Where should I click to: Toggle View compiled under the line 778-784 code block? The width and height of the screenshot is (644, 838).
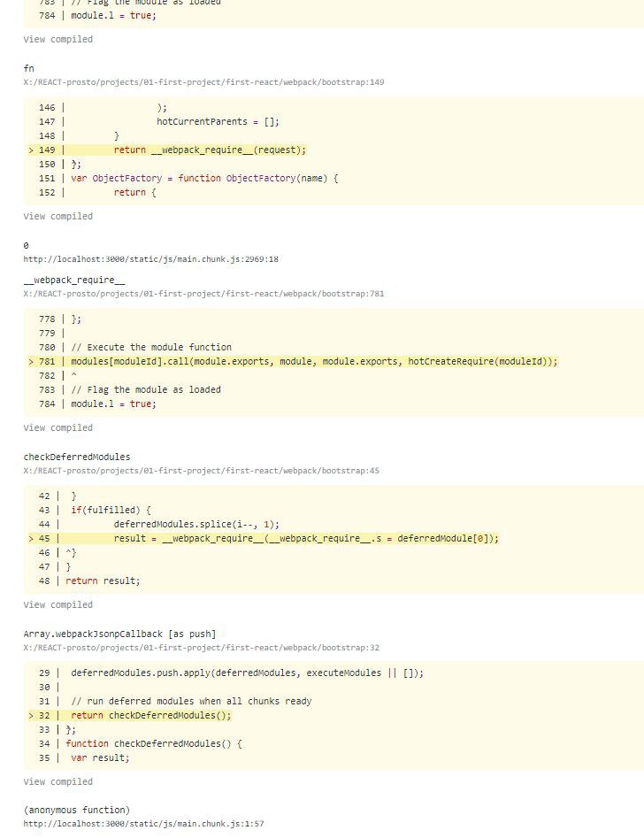click(57, 427)
